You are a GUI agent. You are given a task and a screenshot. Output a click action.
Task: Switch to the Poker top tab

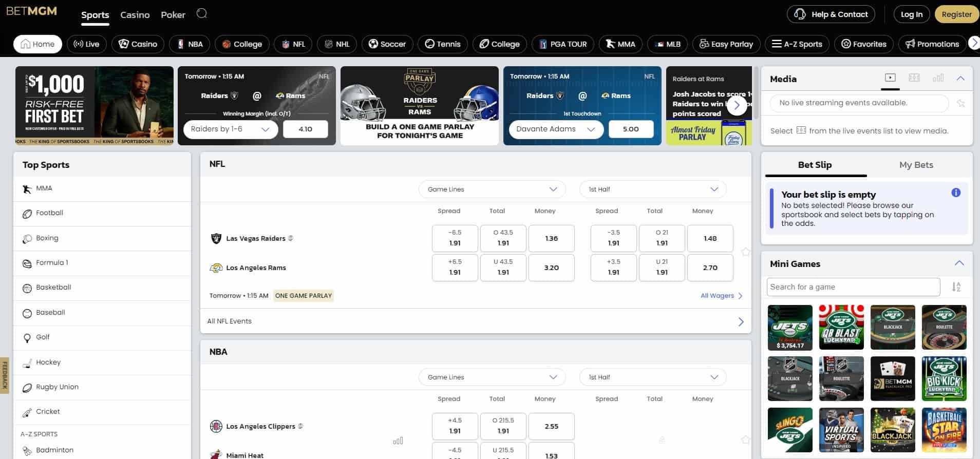[x=173, y=15]
